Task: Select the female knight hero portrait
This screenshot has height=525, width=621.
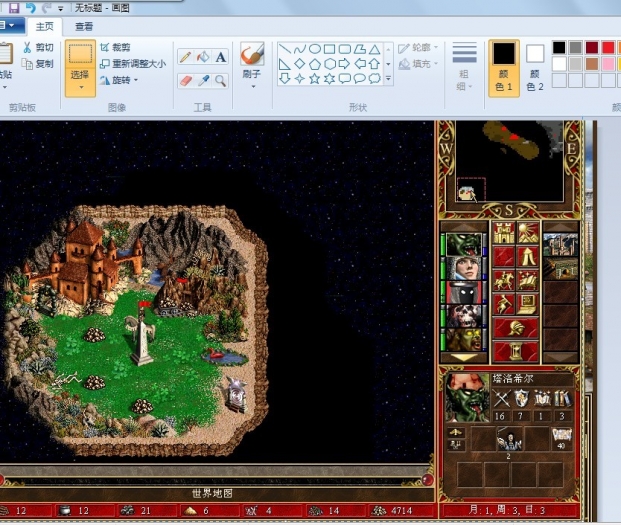Action: [x=464, y=268]
